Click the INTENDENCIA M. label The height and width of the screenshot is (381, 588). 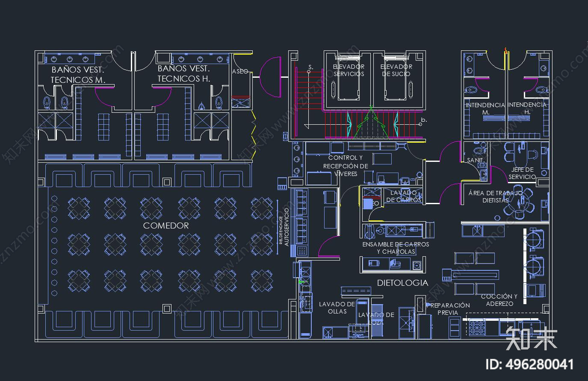pyautogui.click(x=485, y=108)
